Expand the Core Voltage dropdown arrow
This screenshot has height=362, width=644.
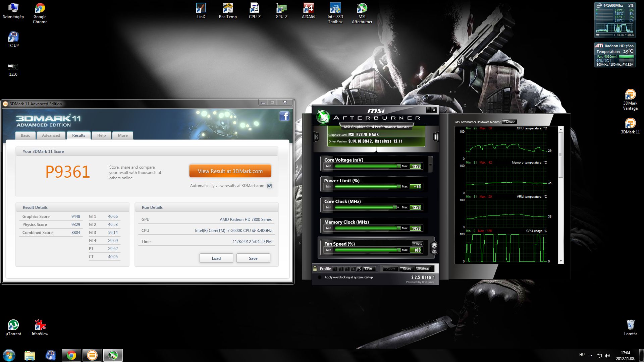pos(430,165)
